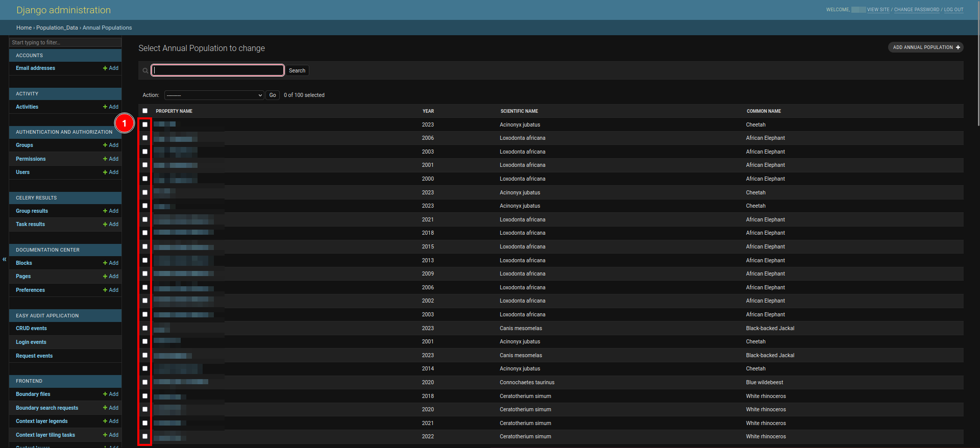980x448 pixels.
Task: Click the search magnifier icon
Action: (x=145, y=71)
